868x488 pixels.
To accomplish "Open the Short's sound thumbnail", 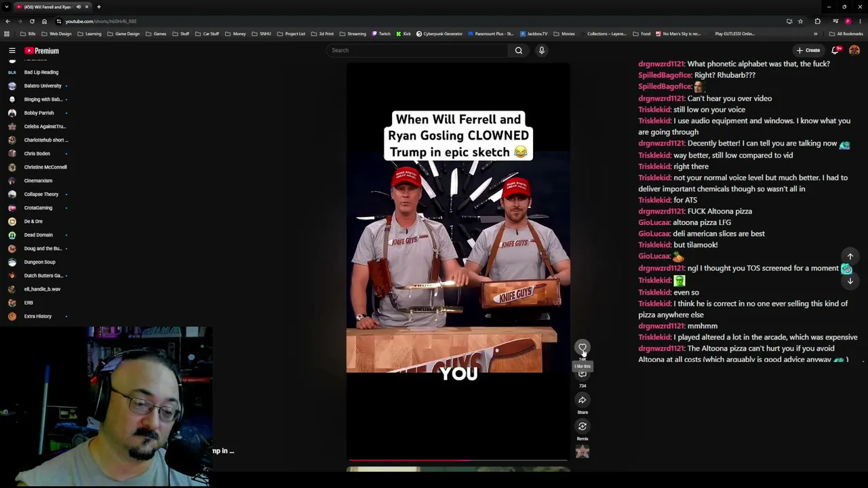I will pos(583,452).
